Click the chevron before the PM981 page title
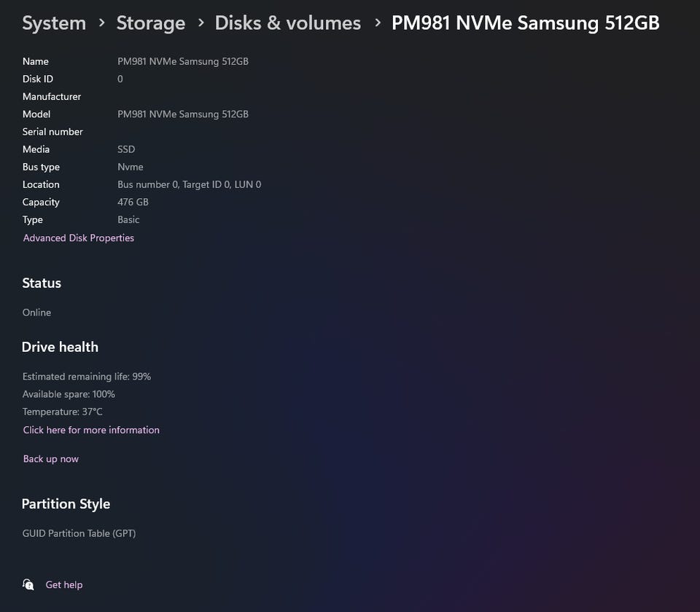 click(x=377, y=23)
